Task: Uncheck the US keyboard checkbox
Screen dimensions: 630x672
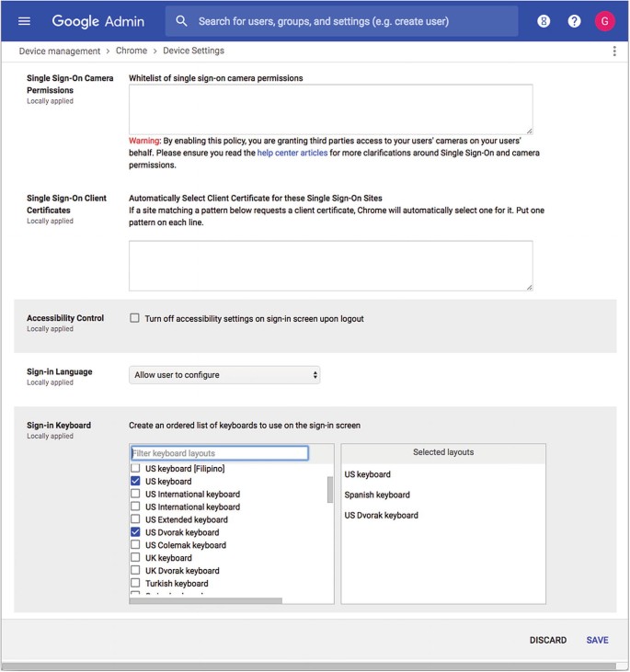Action: tap(135, 481)
